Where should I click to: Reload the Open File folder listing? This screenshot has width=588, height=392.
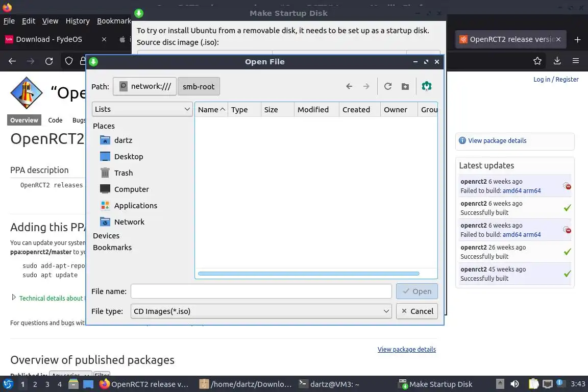coord(388,86)
